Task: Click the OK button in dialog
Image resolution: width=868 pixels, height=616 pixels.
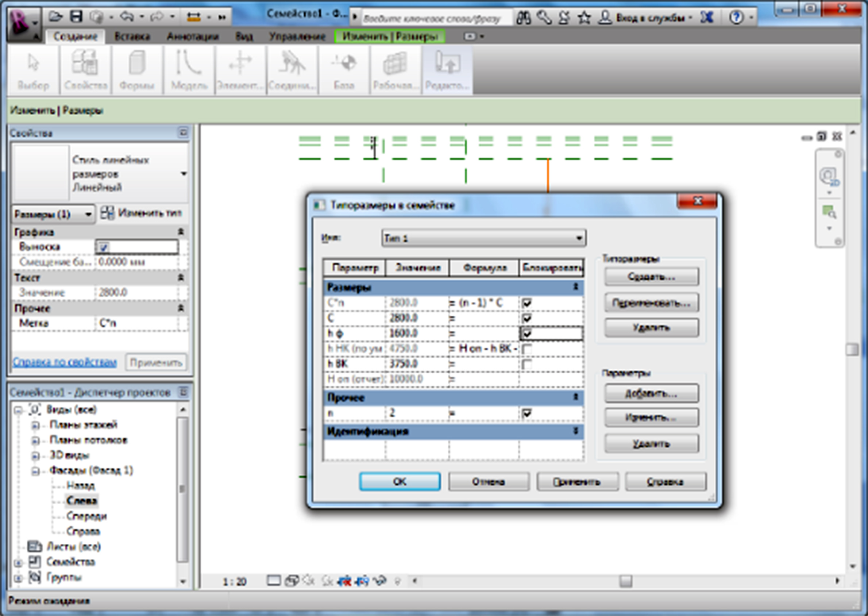Action: (400, 481)
